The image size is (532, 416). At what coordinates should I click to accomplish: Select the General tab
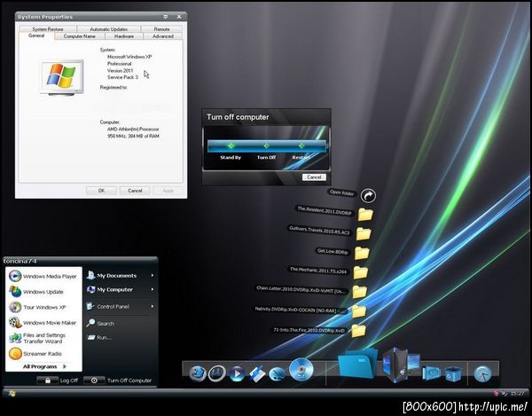click(x=36, y=35)
